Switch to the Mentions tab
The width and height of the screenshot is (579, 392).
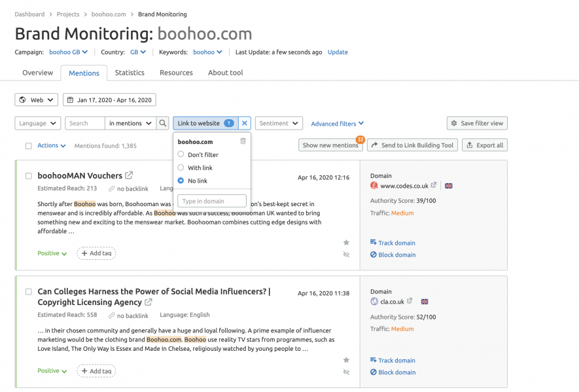tap(84, 73)
